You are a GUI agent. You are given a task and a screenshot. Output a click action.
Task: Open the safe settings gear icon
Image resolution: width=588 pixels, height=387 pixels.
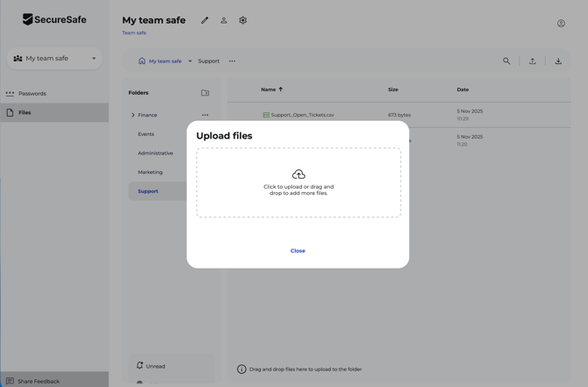tap(243, 20)
